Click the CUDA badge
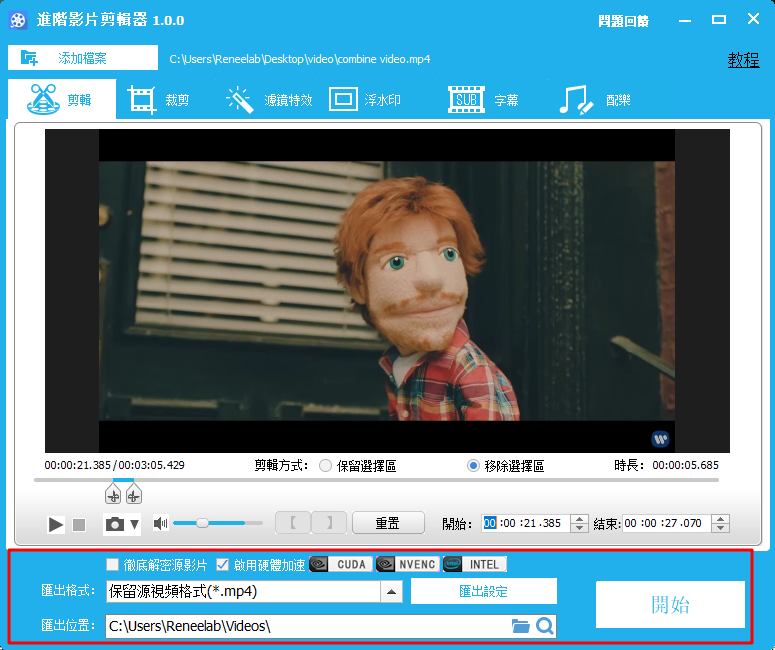 341,564
